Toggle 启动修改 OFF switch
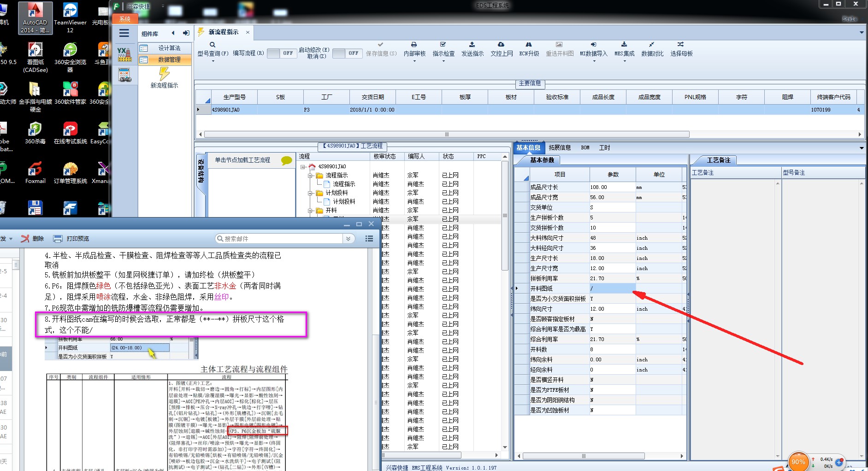The image size is (868, 471). click(x=348, y=53)
